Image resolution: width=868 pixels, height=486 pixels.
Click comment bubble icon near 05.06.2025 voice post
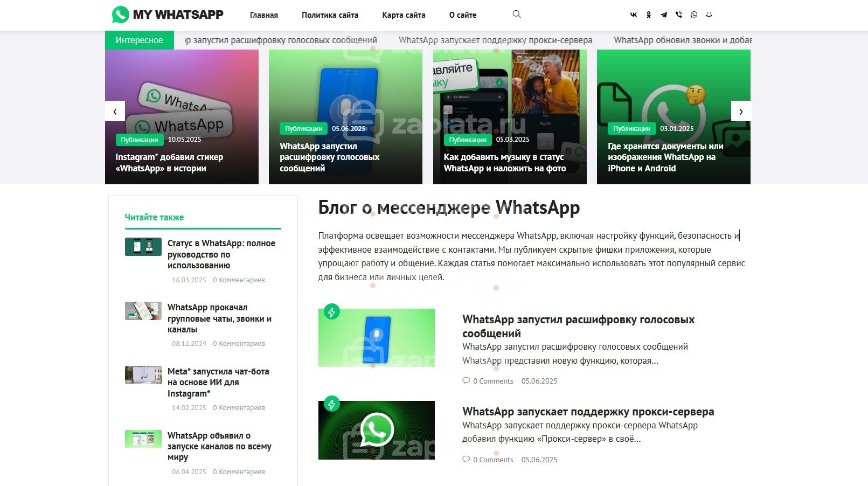[466, 380]
